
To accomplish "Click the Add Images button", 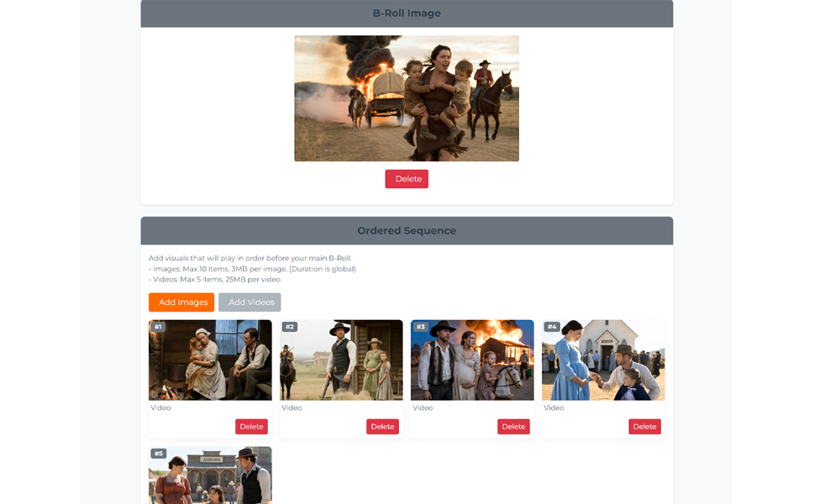I will (x=181, y=302).
